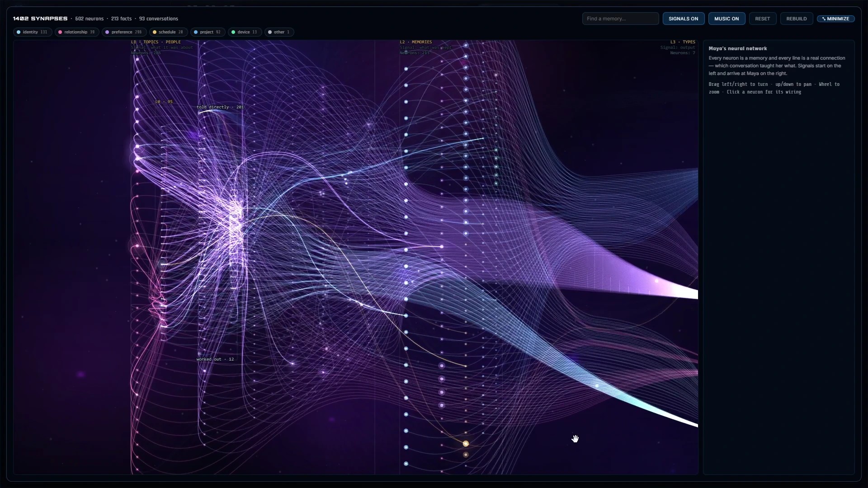Click the RESET button
The height and width of the screenshot is (488, 868).
[762, 19]
